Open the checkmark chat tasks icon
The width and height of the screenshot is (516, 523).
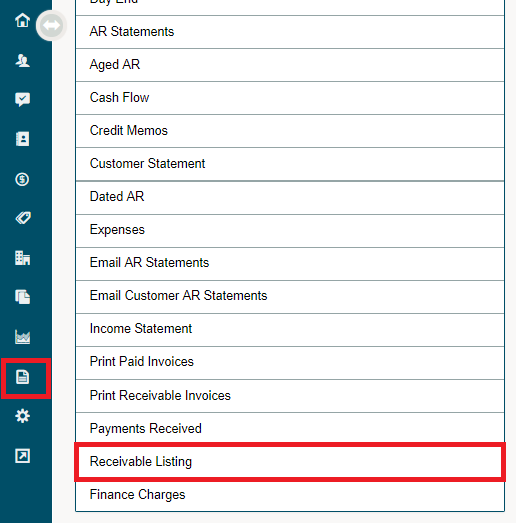coord(22,99)
